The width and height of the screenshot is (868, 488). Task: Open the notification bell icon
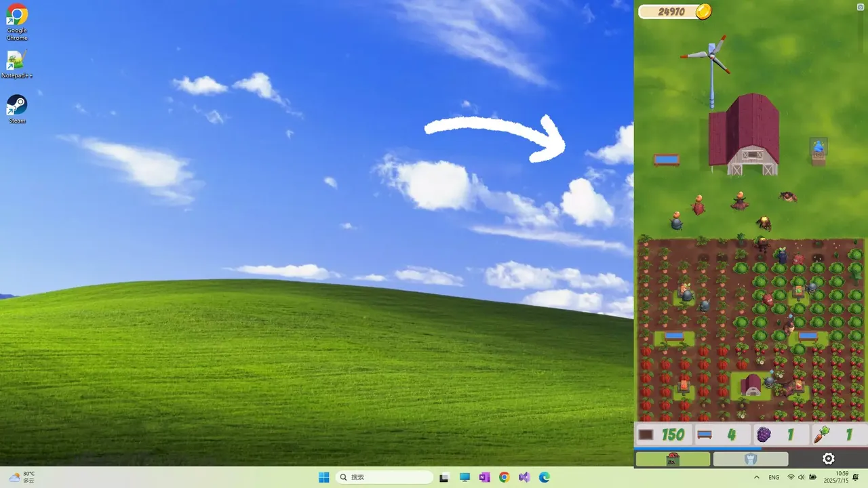click(856, 477)
